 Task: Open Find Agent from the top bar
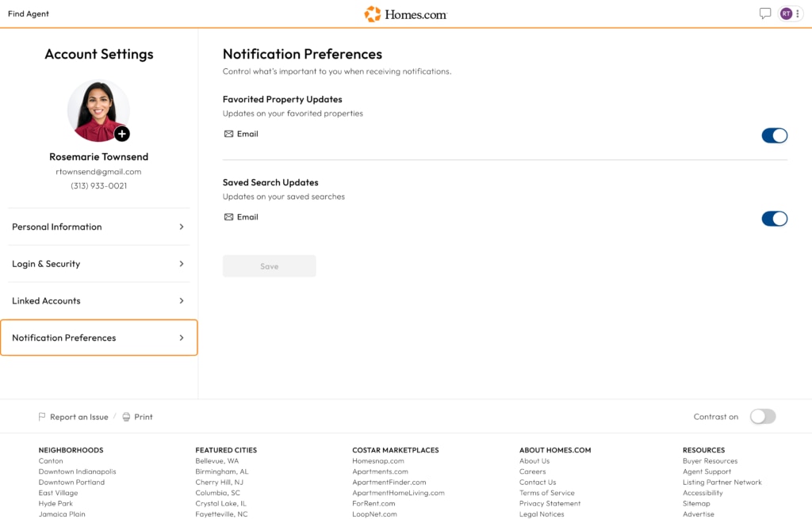(x=28, y=13)
